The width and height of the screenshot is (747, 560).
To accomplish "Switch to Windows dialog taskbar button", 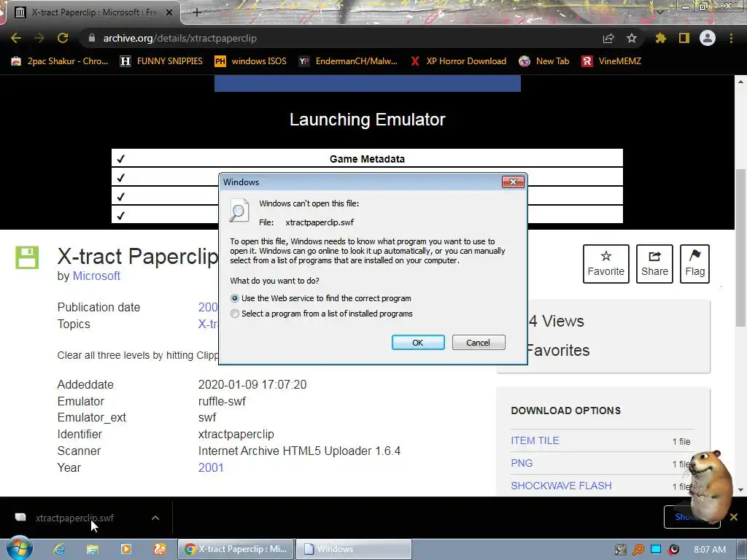I will 354,549.
